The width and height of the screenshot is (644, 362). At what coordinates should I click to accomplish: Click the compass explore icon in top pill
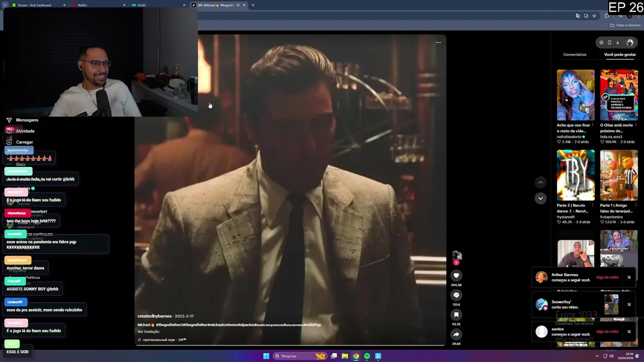point(601,43)
